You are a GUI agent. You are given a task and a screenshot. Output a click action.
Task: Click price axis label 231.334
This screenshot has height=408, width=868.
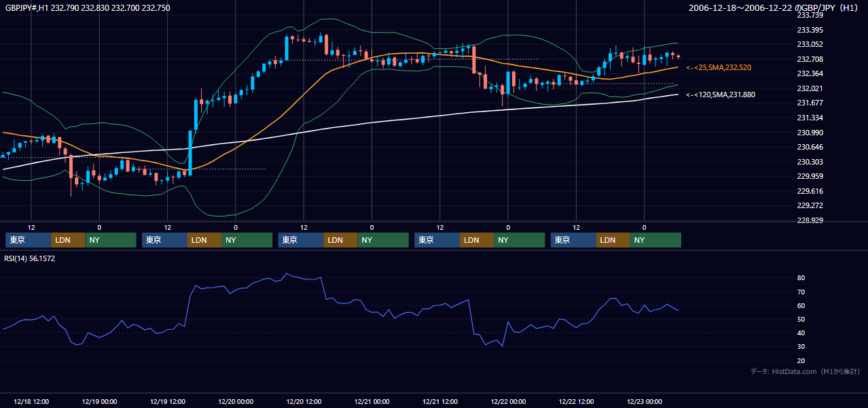(810, 118)
